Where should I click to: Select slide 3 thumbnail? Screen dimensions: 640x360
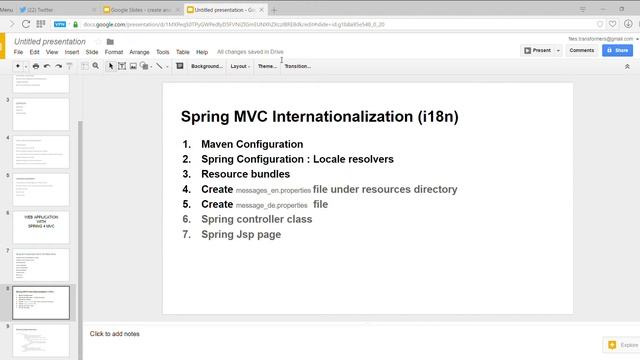coord(41,114)
